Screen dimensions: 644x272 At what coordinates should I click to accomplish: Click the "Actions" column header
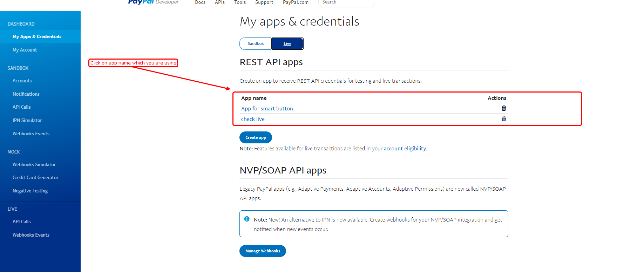tap(497, 98)
